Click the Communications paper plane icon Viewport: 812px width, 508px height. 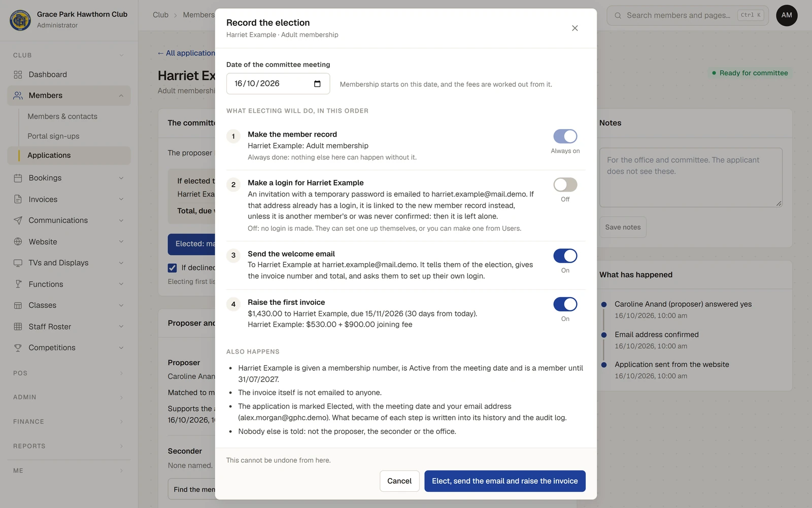point(18,220)
